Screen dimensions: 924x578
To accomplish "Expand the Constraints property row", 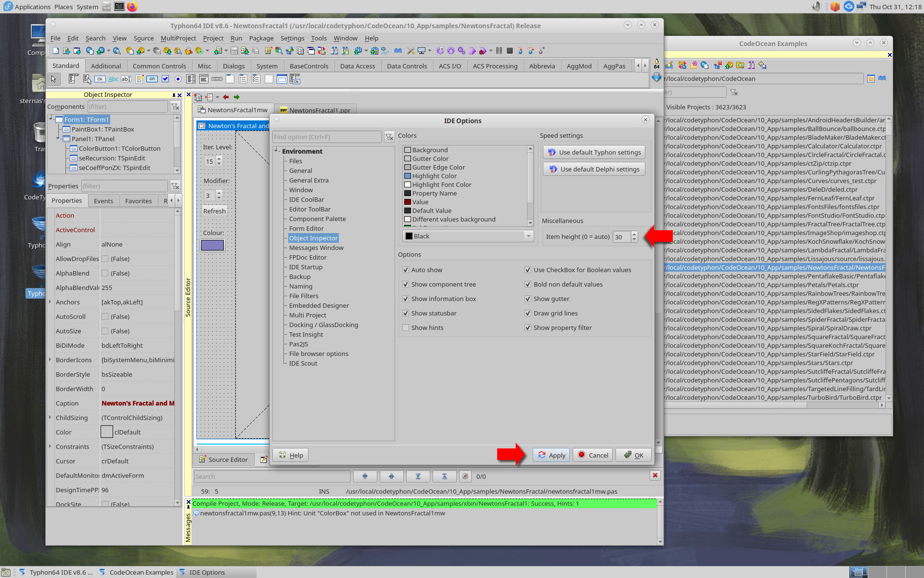I will [50, 447].
